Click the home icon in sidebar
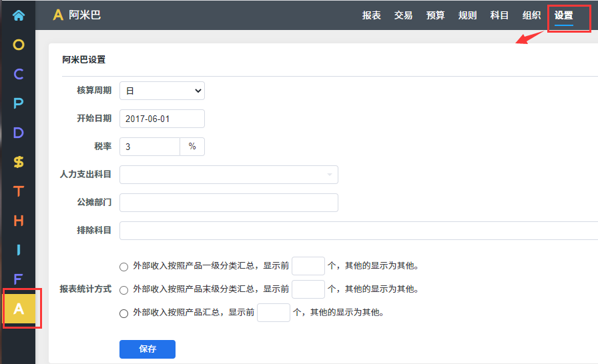The width and height of the screenshot is (598, 364). click(x=18, y=15)
